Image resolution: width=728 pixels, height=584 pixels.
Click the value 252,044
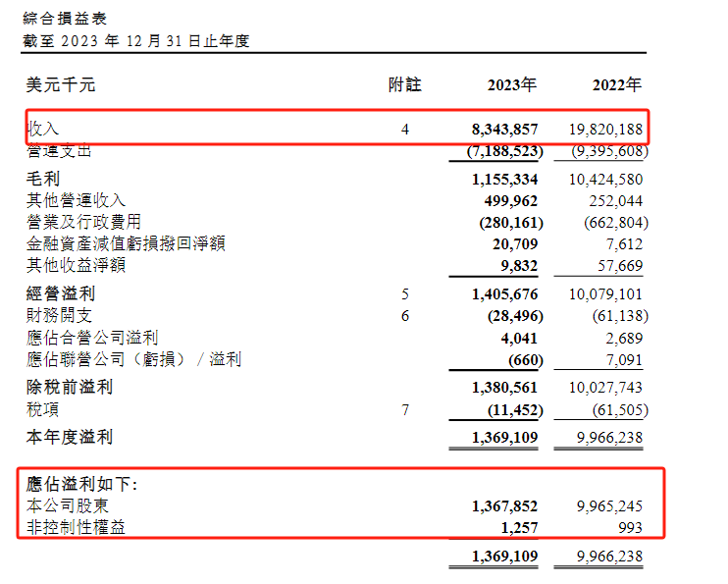[x=616, y=201]
